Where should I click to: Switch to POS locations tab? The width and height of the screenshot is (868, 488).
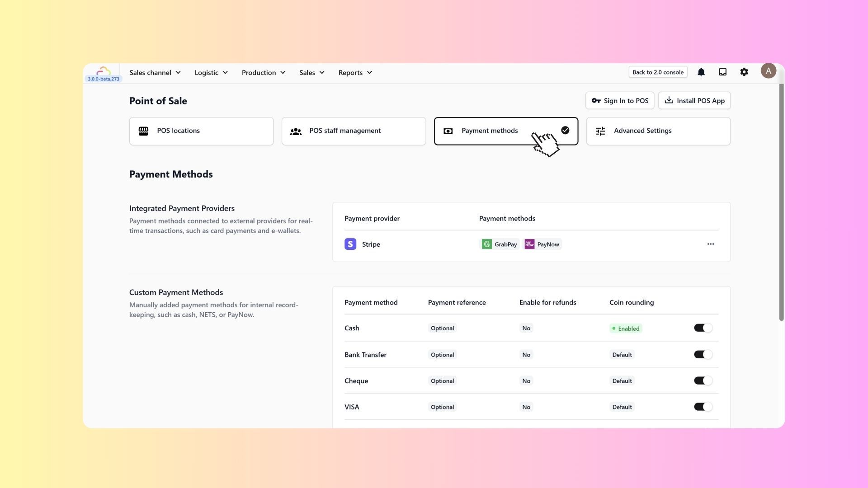click(x=201, y=131)
